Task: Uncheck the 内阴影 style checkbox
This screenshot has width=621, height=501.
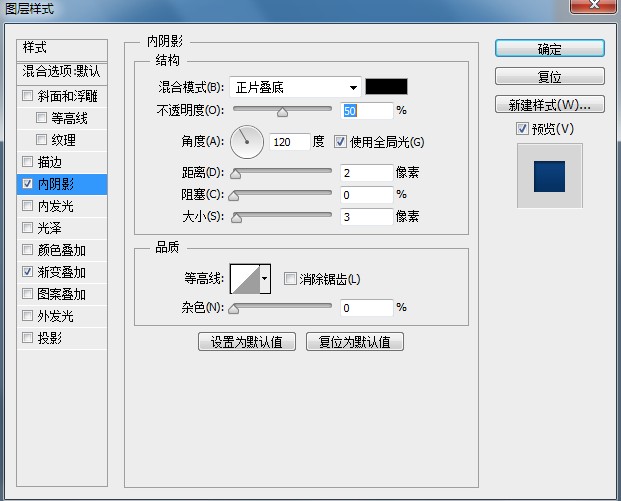Action: pyautogui.click(x=27, y=183)
